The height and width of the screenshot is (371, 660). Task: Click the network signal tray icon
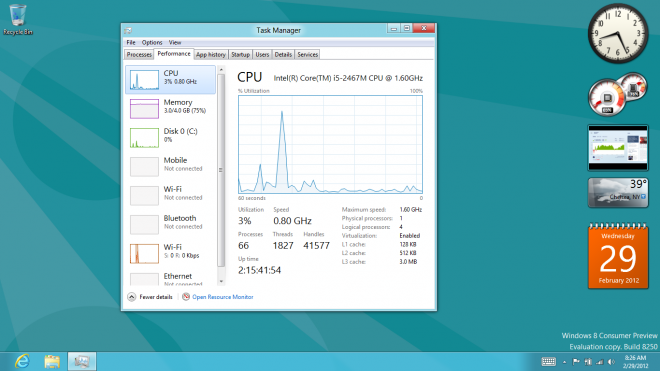600,362
